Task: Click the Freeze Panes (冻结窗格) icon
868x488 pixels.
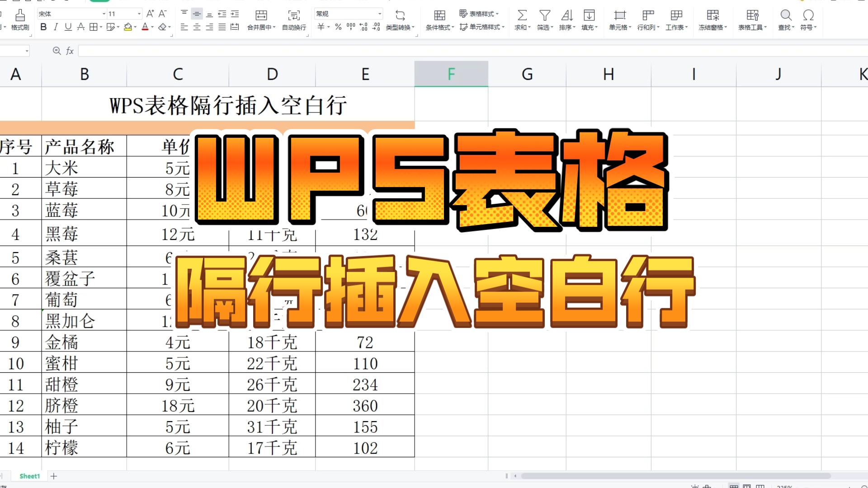Action: tap(713, 15)
